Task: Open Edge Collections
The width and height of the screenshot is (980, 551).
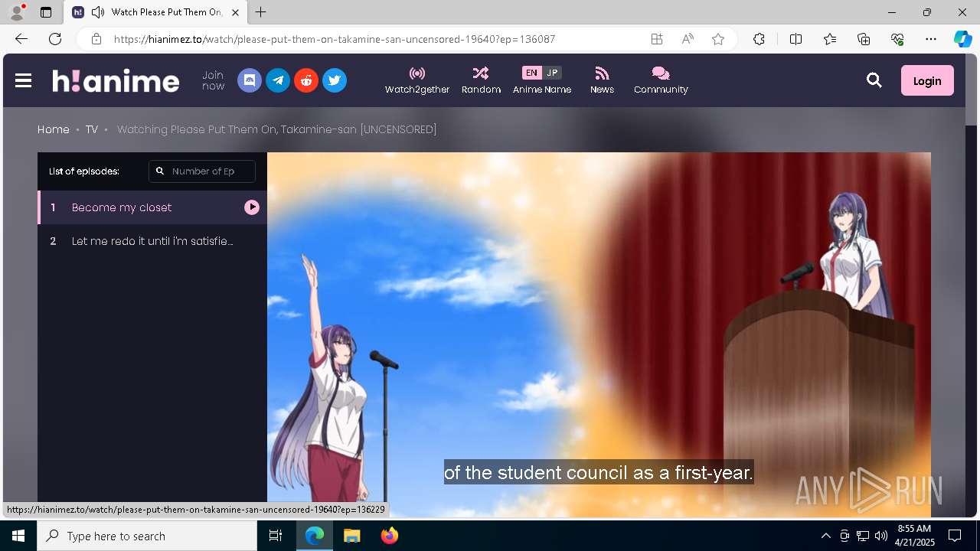Action: (x=864, y=39)
